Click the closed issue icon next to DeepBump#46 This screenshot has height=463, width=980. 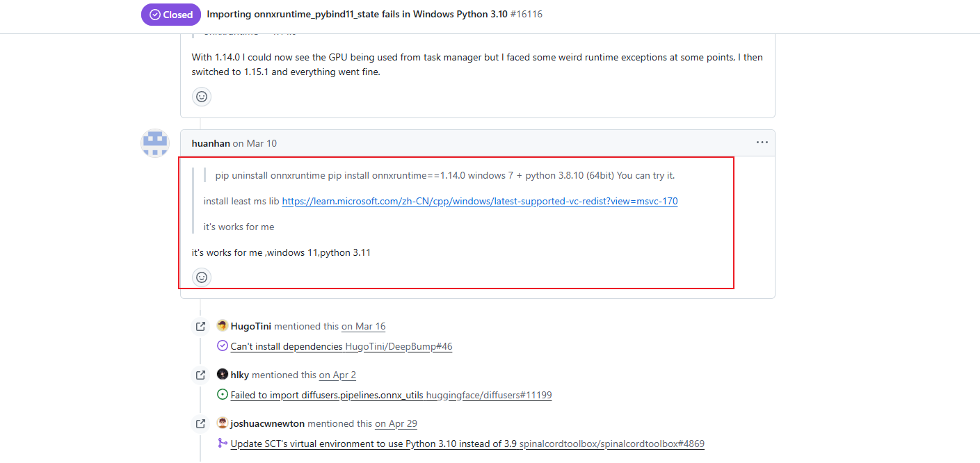click(222, 346)
